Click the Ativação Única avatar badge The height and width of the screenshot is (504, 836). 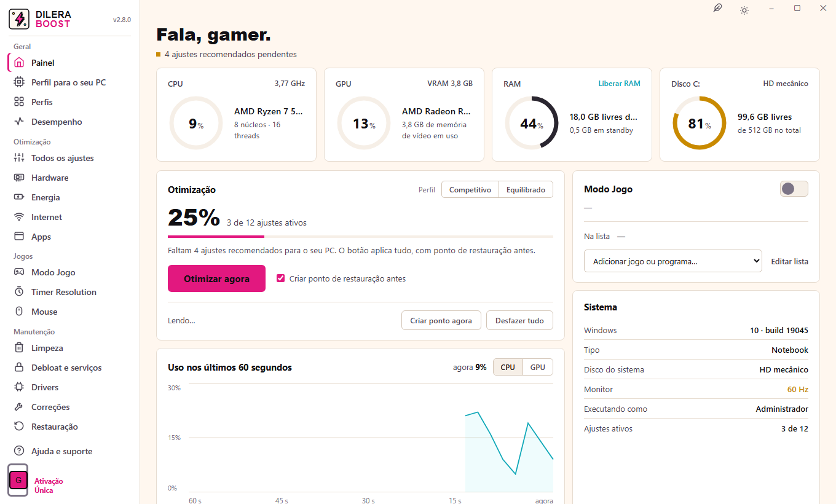tap(18, 480)
